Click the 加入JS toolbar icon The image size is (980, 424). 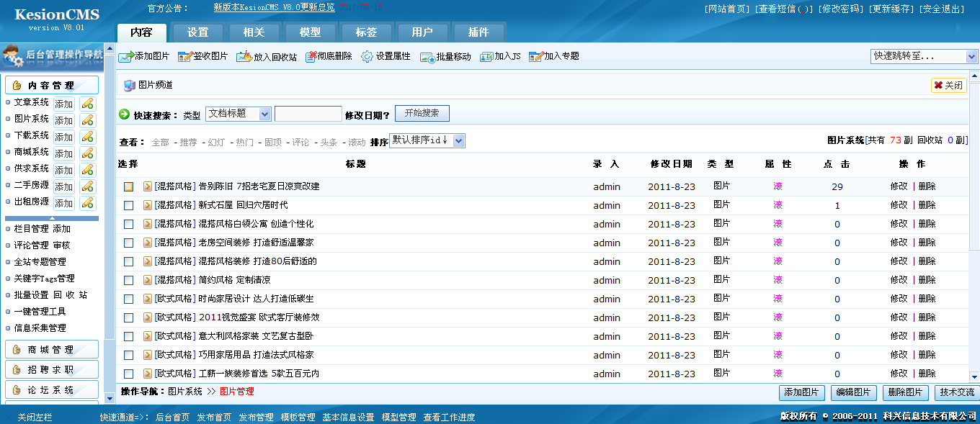pos(486,56)
